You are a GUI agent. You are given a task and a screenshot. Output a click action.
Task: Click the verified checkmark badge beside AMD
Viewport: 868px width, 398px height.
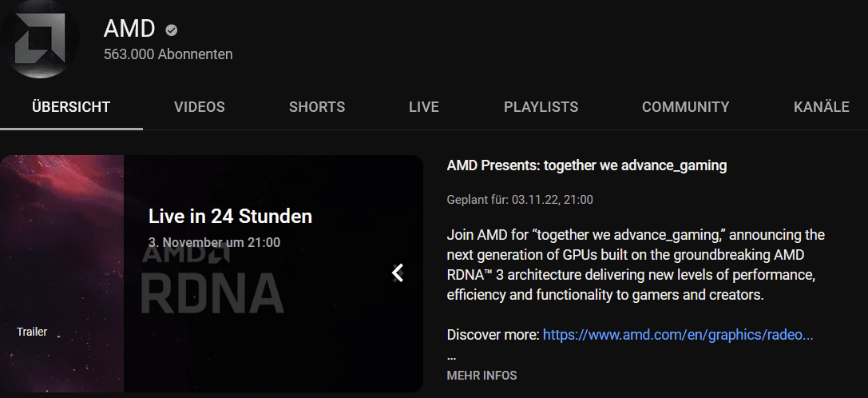172,30
